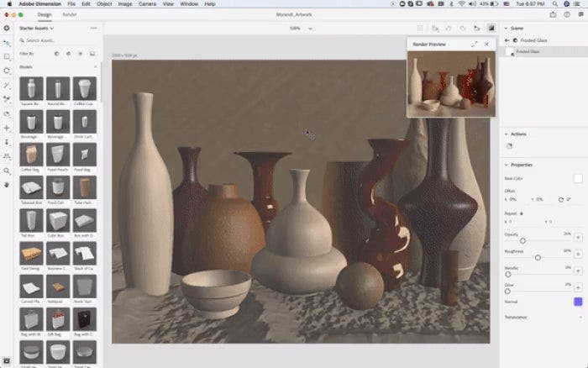Image resolution: width=588 pixels, height=368 pixels.
Task: Click the Roughness texture button
Action: (578, 254)
